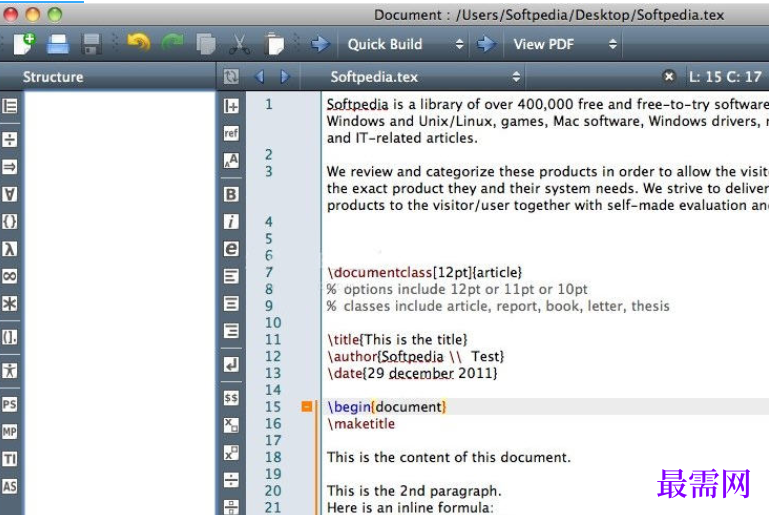This screenshot has width=769, height=515.
Task: Center text alignment icon
Action: coord(231,304)
